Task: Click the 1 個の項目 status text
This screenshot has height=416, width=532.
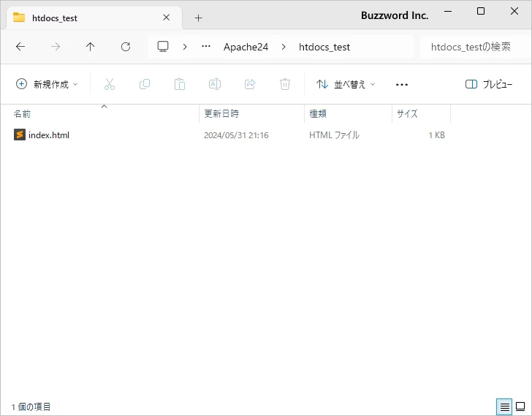Action: (31, 406)
